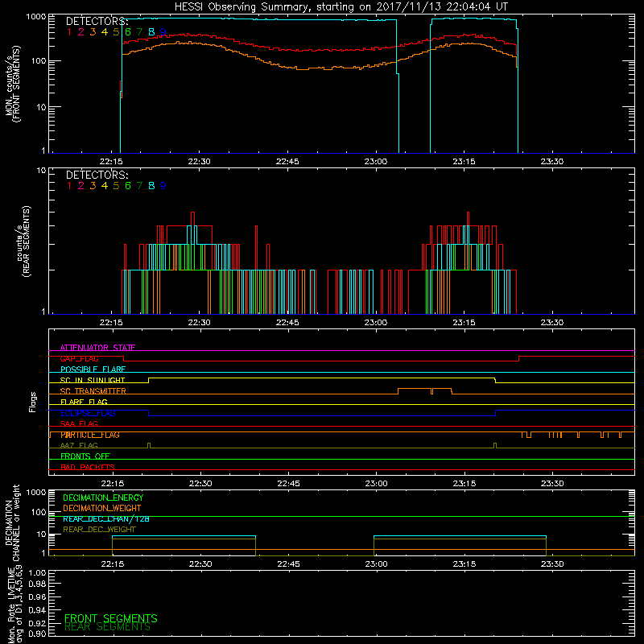Click the SC_TRANSMITTER flag label
The width and height of the screenshot is (644, 644).
tap(93, 391)
